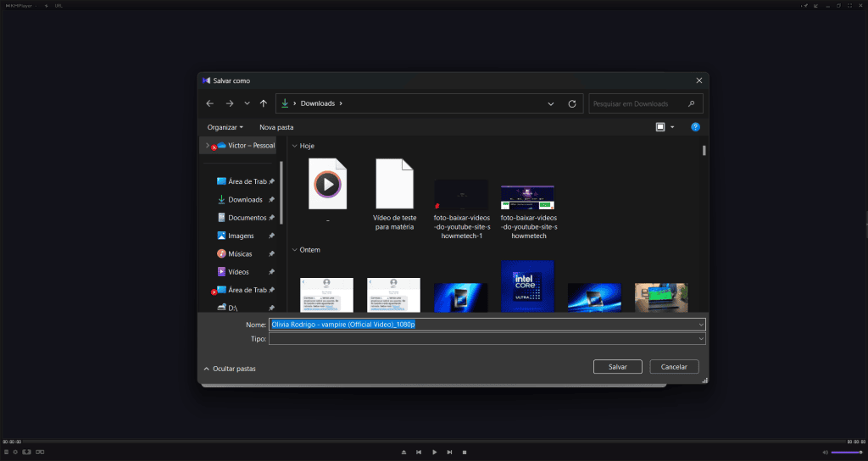Open the view options dropdown arrow
Screen dimensions: 868x461
point(672,127)
